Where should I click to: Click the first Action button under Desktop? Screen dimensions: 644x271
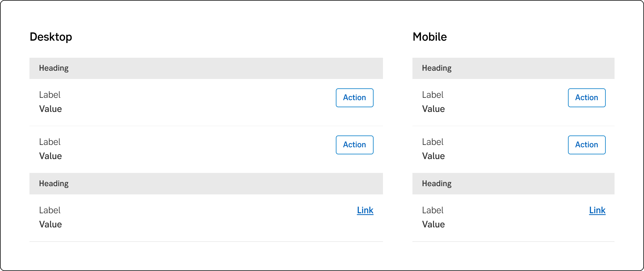pyautogui.click(x=354, y=98)
